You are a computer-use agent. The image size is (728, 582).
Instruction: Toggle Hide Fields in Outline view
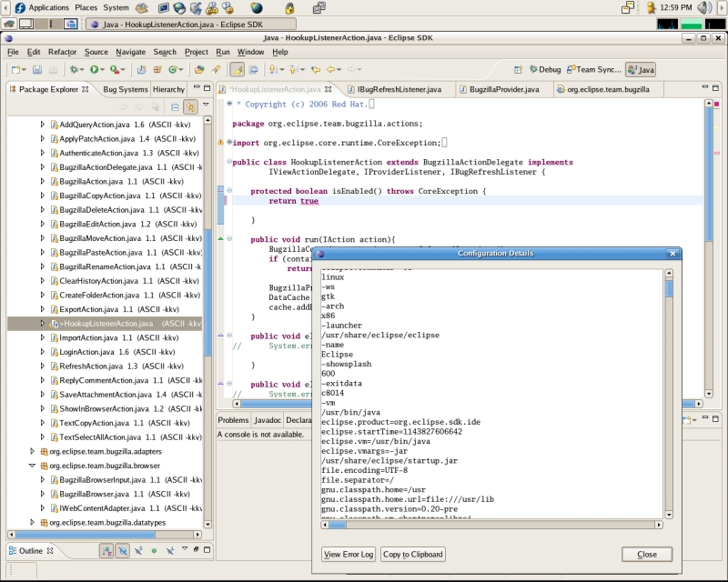(123, 551)
